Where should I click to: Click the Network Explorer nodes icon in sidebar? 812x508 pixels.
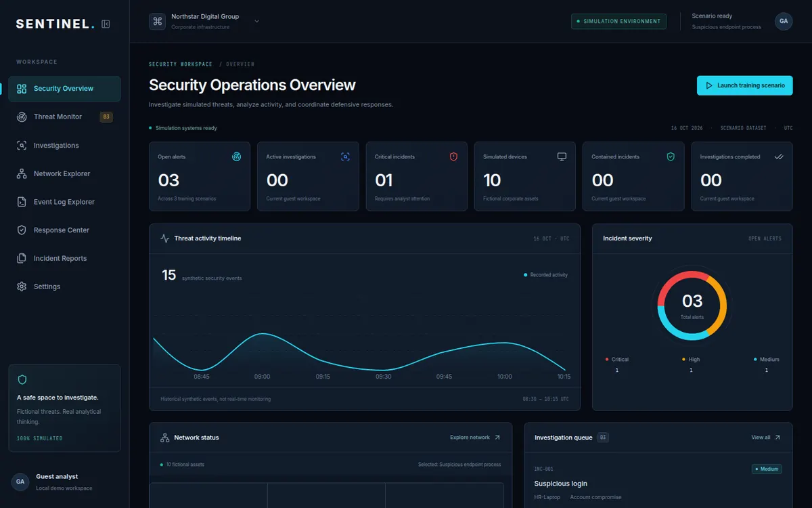[x=22, y=174]
